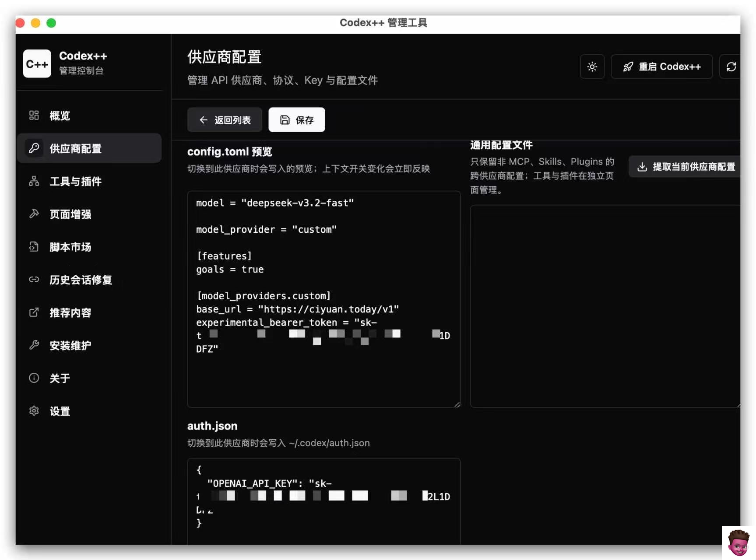Image resolution: width=756 pixels, height=560 pixels.
Task: Click the avatar image at bottom right
Action: point(738,543)
